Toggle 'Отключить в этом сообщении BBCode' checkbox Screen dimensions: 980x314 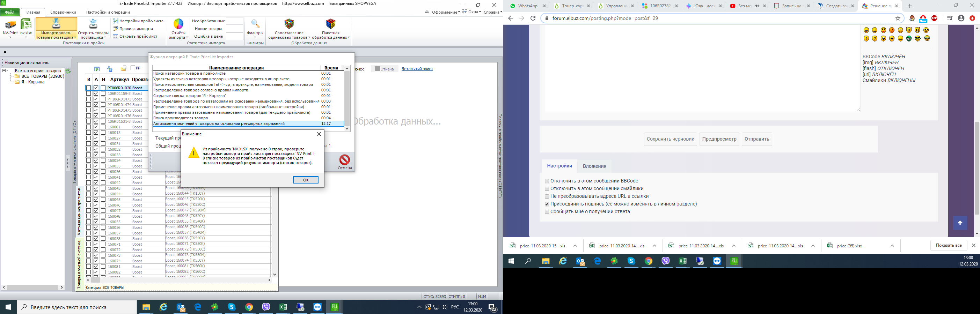[547, 181]
